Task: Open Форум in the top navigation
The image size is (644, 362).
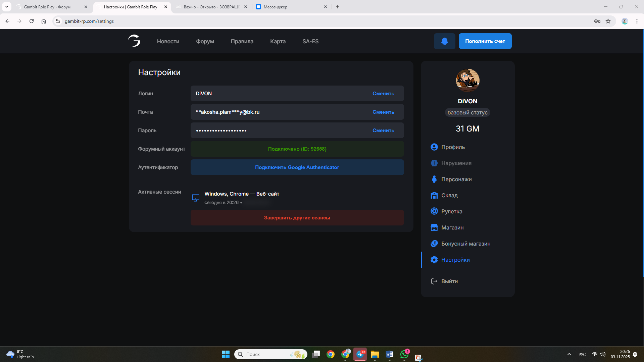Action: (x=205, y=41)
